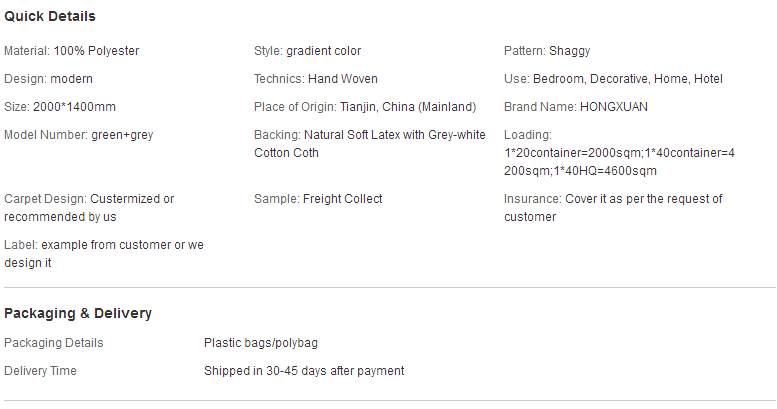Click the HONGXUAN brand name
This screenshot has width=777, height=409.
613,107
